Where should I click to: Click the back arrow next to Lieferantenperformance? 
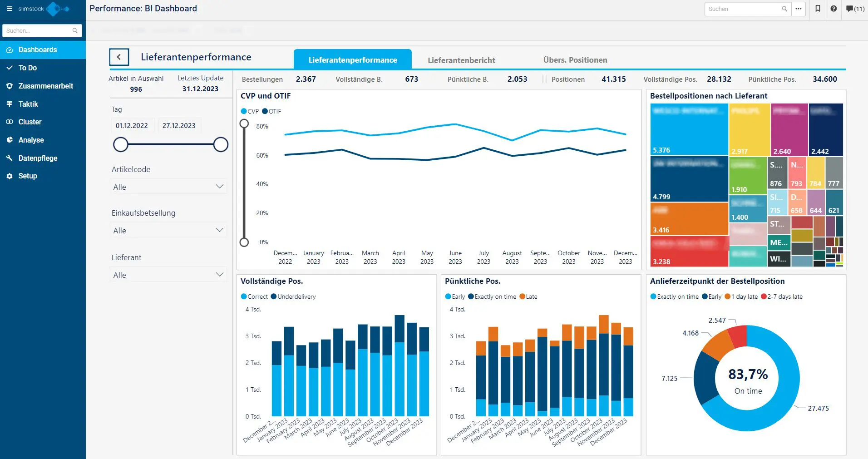click(x=119, y=57)
